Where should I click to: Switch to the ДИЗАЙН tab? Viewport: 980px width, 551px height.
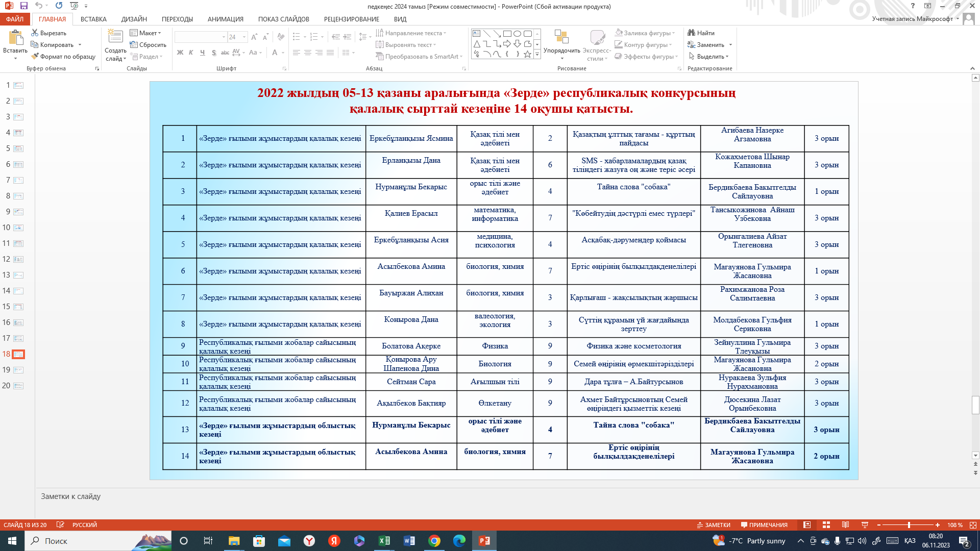(134, 19)
